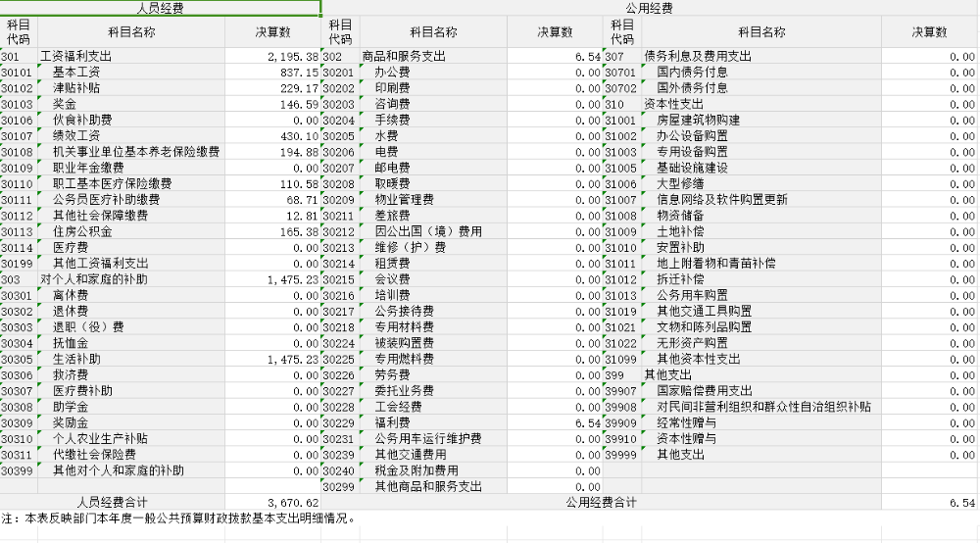980x543 pixels.
Task: Click the footnote starting with 注：本表反映
Action: coord(176,518)
